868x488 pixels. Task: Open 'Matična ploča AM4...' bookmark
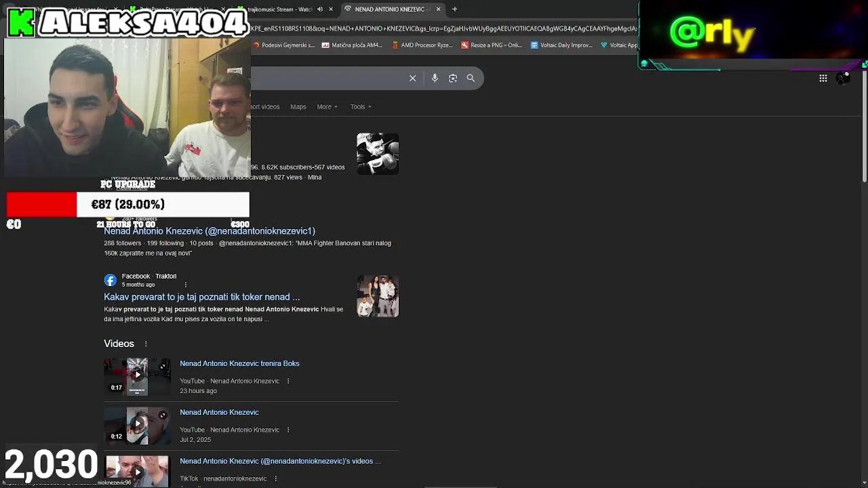pos(352,45)
